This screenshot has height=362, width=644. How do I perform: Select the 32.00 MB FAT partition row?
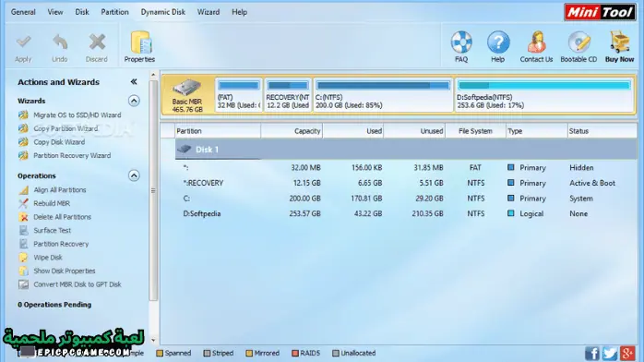[x=406, y=168]
